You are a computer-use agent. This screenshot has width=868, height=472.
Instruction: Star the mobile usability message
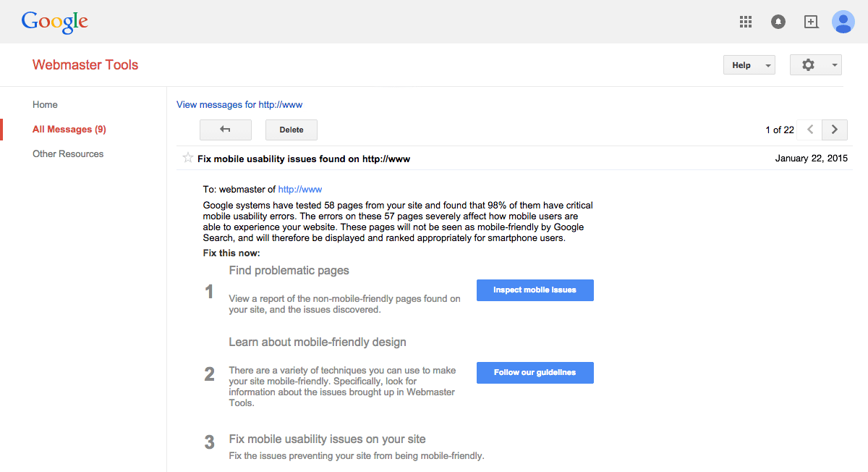188,158
